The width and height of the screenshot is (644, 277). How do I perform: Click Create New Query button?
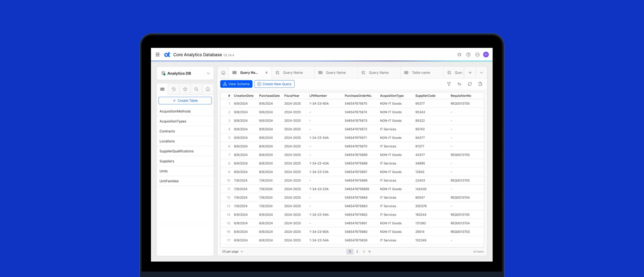274,84
